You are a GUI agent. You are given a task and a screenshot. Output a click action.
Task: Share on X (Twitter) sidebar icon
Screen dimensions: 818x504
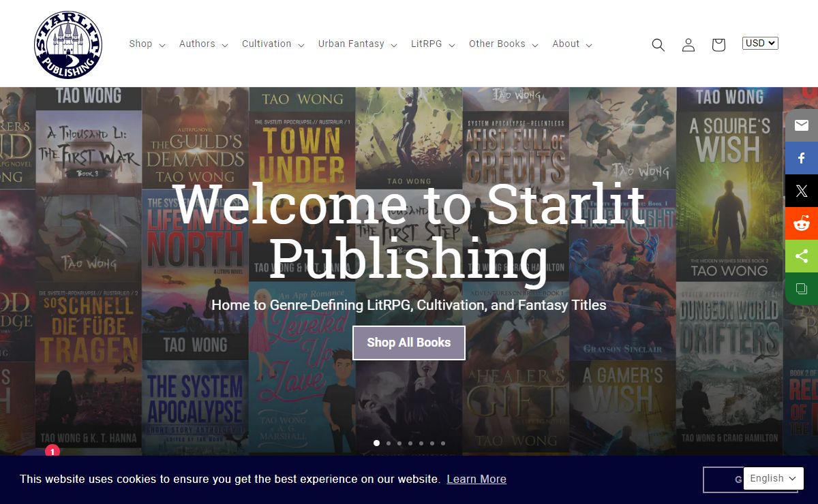coord(802,191)
